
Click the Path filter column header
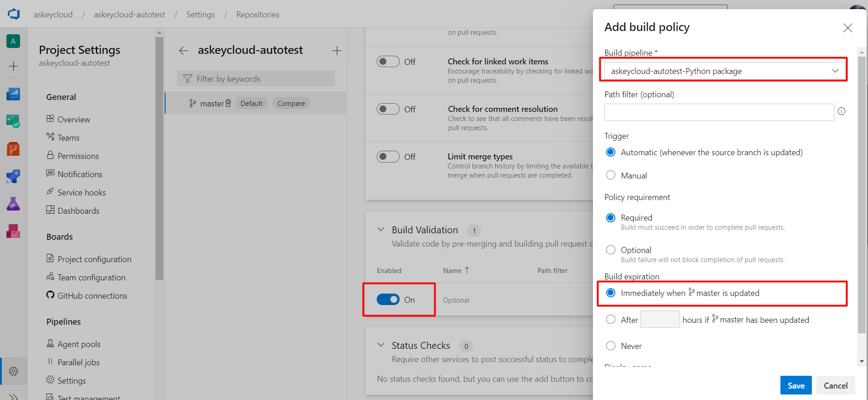point(552,270)
